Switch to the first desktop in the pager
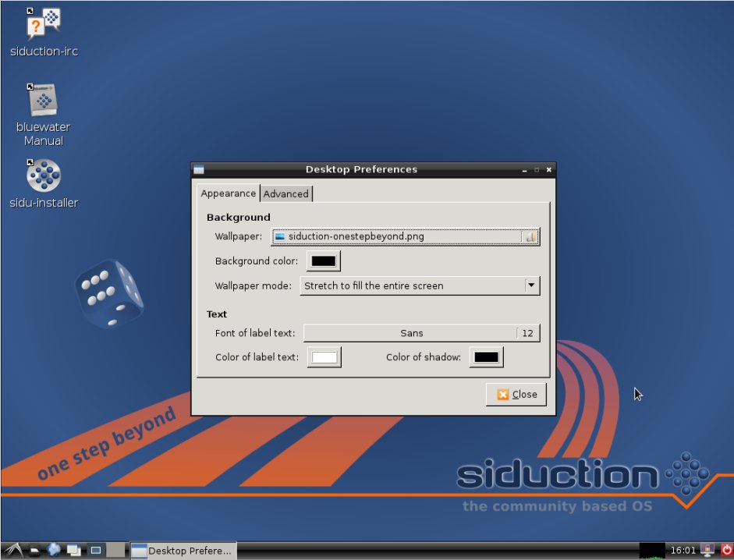The image size is (734, 560). tap(96, 551)
